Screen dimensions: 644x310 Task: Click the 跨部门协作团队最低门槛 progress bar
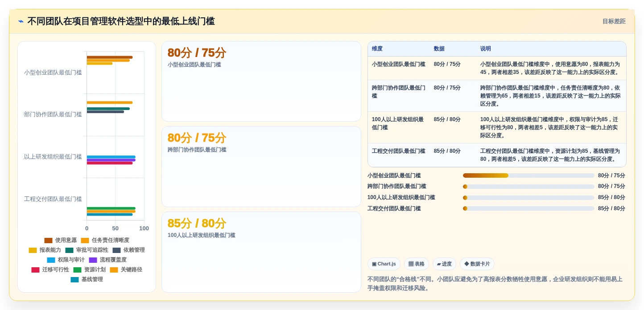pos(528,187)
